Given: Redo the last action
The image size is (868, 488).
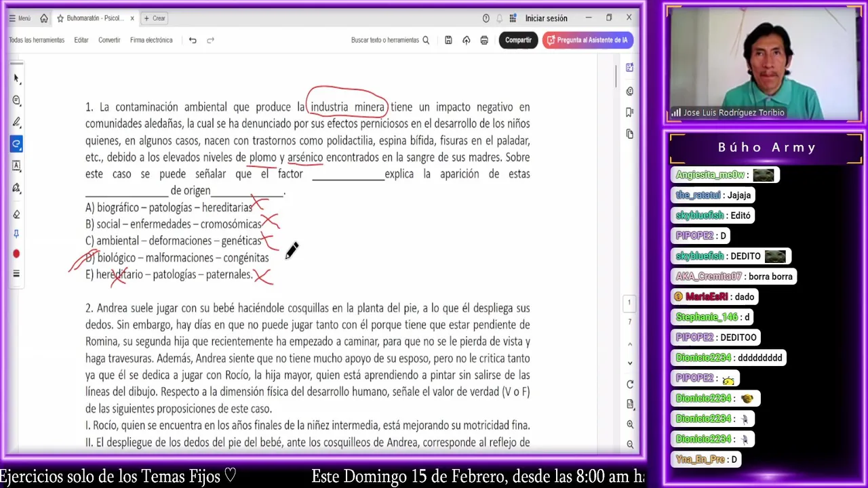Looking at the screenshot, I should coord(210,40).
